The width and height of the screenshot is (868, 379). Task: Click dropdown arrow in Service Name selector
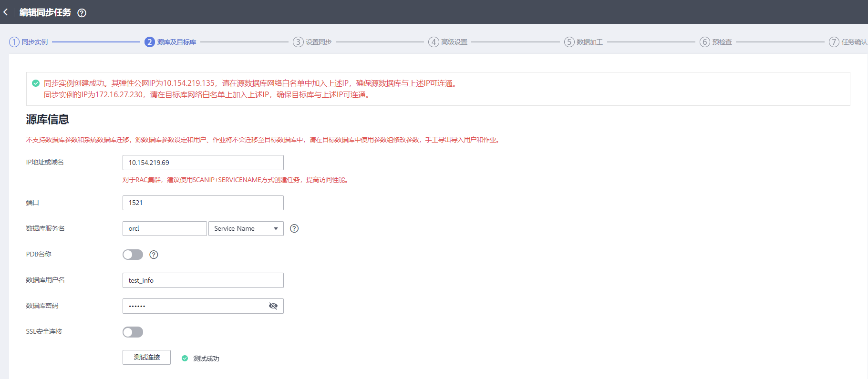tap(276, 229)
